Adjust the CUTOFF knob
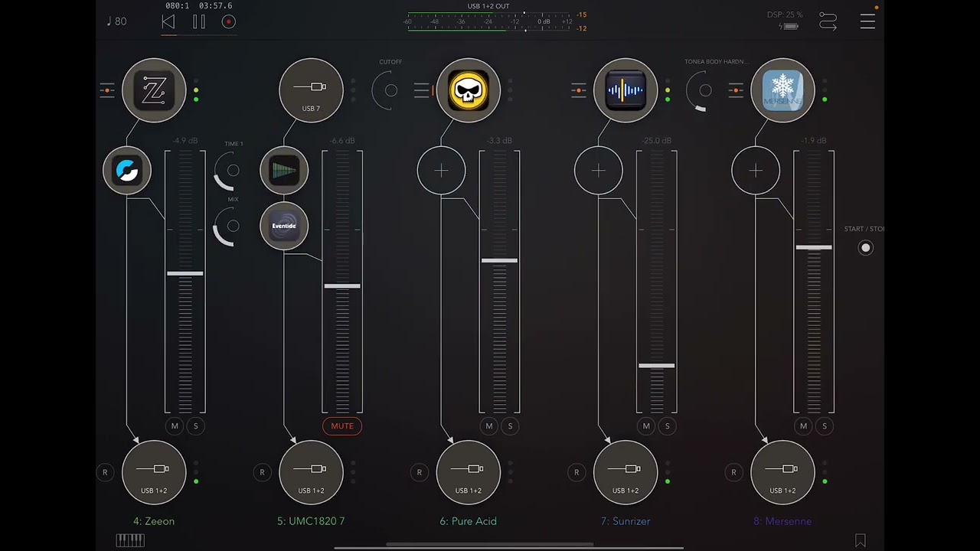Viewport: 980px width, 551px height. 388,91
